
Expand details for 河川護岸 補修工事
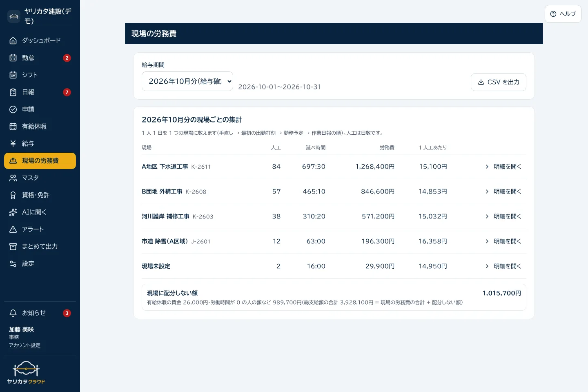coord(503,216)
